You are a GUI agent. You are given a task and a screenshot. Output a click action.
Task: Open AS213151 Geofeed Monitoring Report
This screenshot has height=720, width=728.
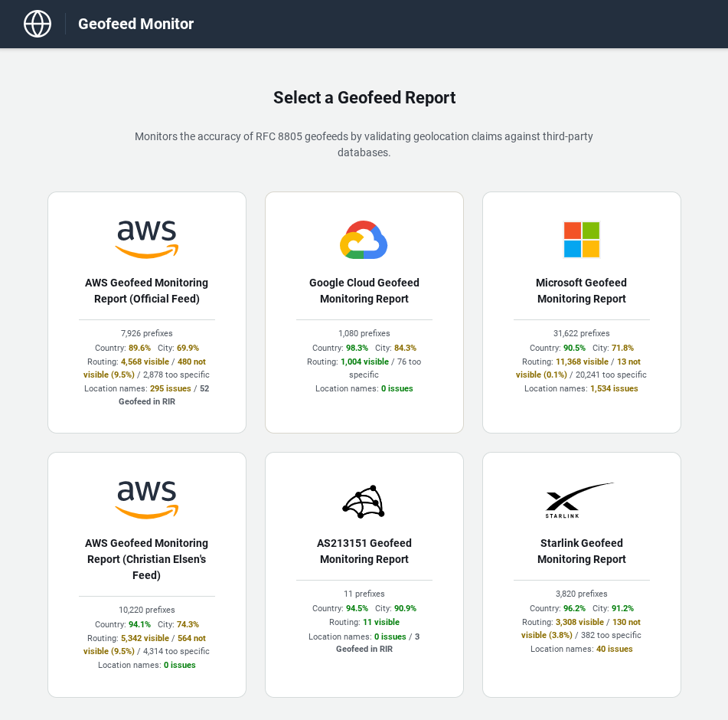[364, 551]
